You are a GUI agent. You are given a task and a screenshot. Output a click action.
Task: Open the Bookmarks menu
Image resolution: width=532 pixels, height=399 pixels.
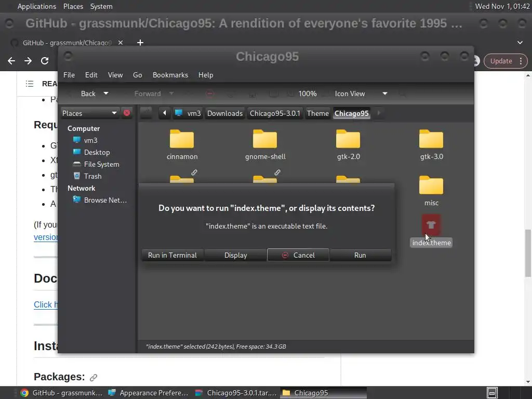[170, 75]
